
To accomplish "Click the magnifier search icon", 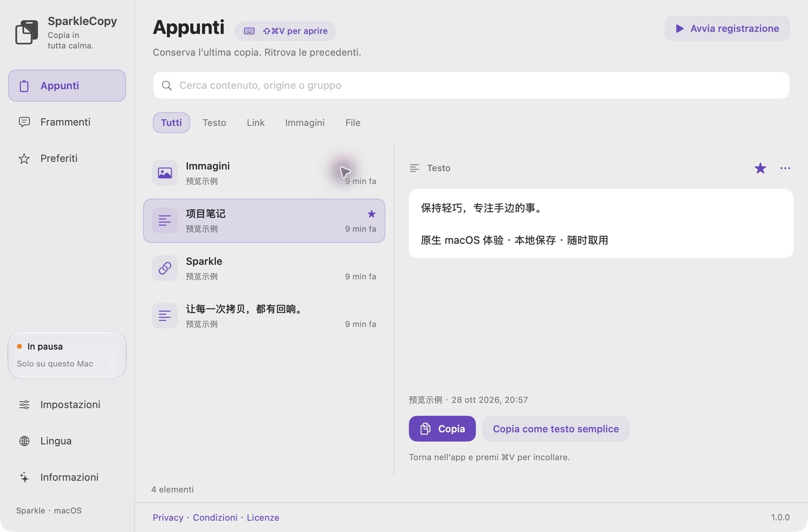I will (167, 85).
